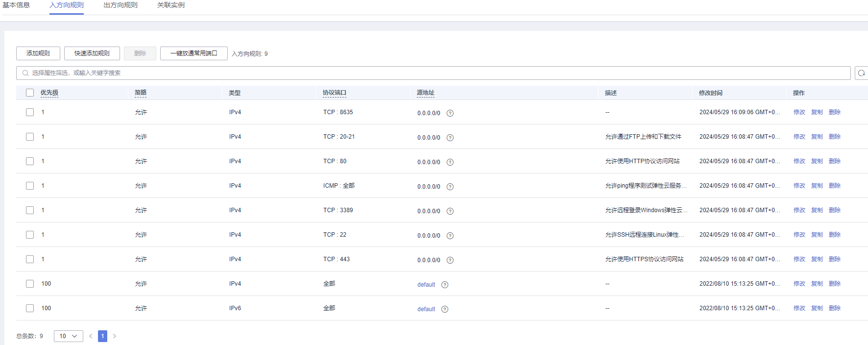Switch to the 出方向规则 tab
The height and width of the screenshot is (345, 868).
121,5
